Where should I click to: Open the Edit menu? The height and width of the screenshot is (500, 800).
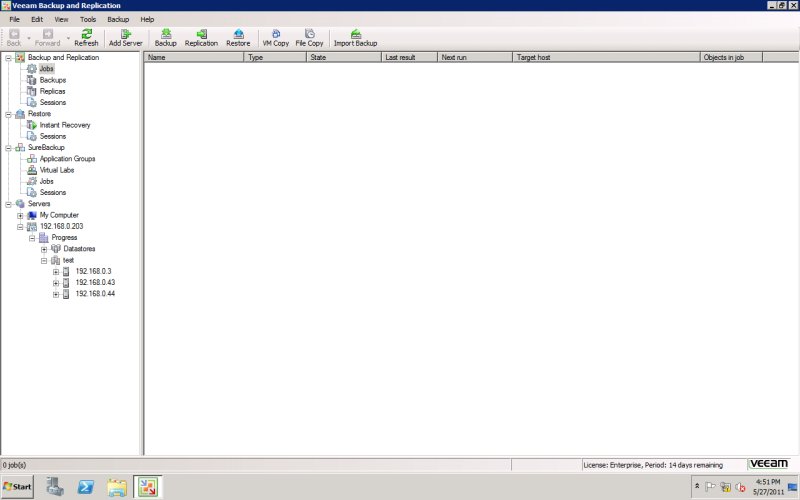pyautogui.click(x=37, y=19)
